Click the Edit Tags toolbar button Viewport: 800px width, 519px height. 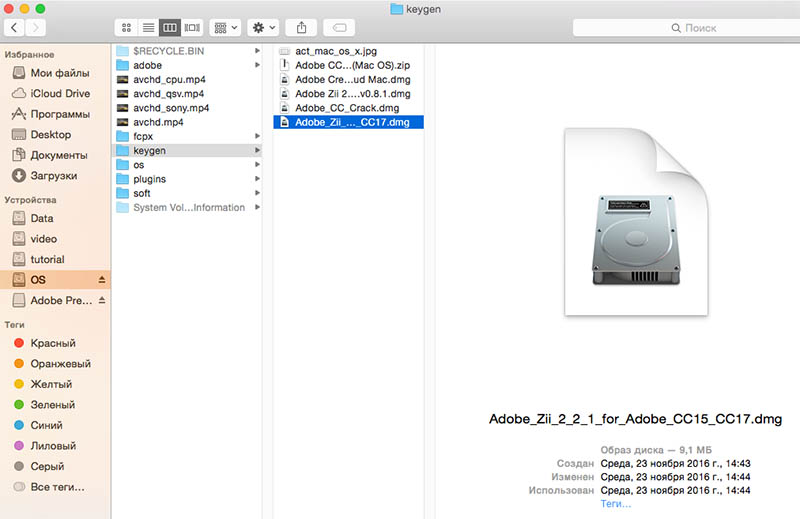click(x=339, y=28)
